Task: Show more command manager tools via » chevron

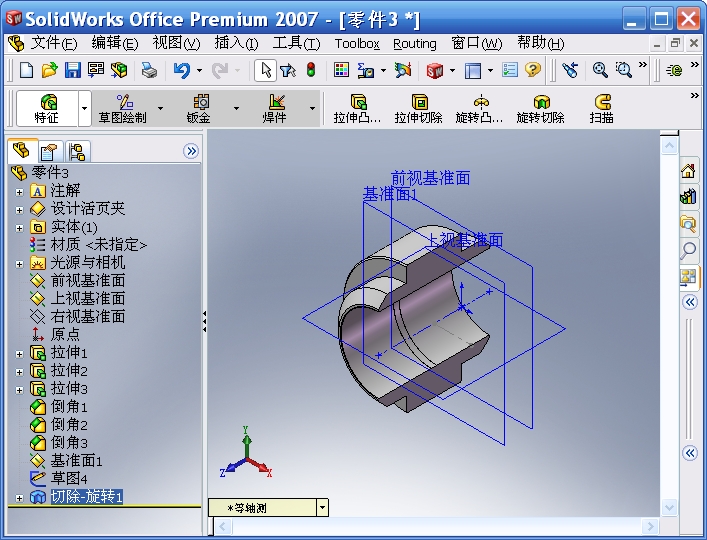Action: [x=694, y=96]
